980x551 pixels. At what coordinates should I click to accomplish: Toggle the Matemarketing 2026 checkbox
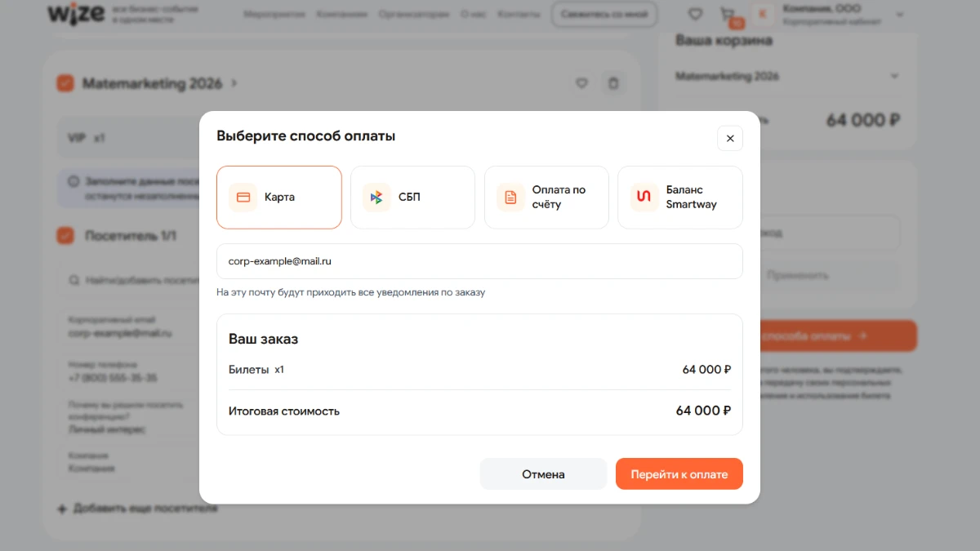point(65,83)
